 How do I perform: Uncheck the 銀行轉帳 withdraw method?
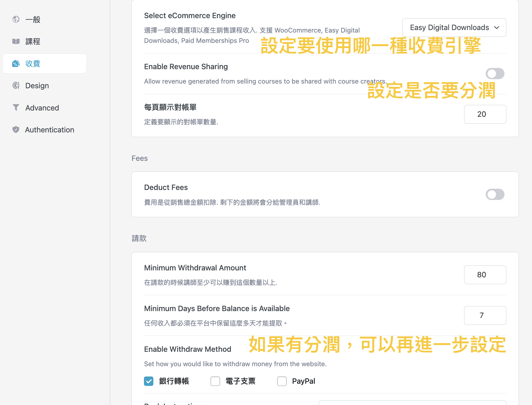click(x=149, y=381)
